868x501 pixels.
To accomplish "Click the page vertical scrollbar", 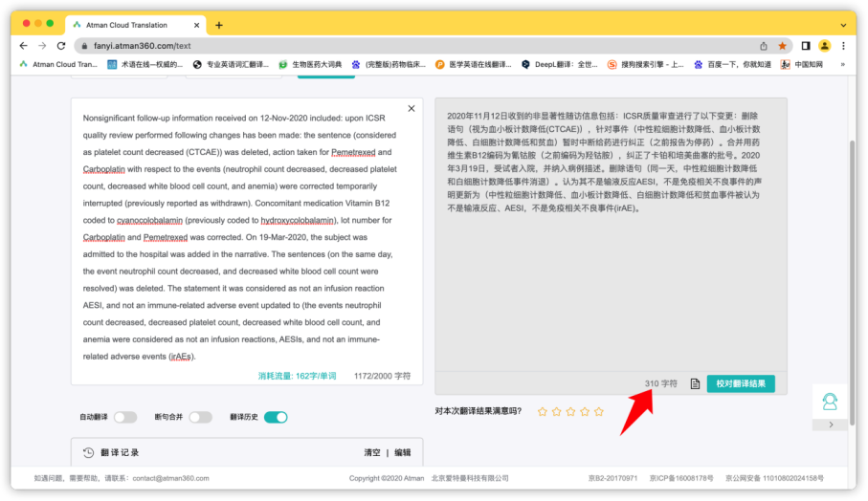I will [x=853, y=282].
